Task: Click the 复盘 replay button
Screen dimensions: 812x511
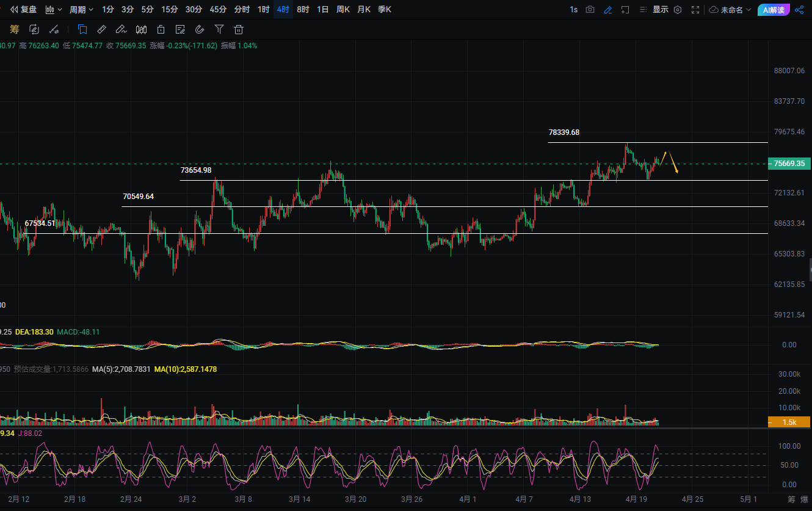Action: (x=24, y=10)
